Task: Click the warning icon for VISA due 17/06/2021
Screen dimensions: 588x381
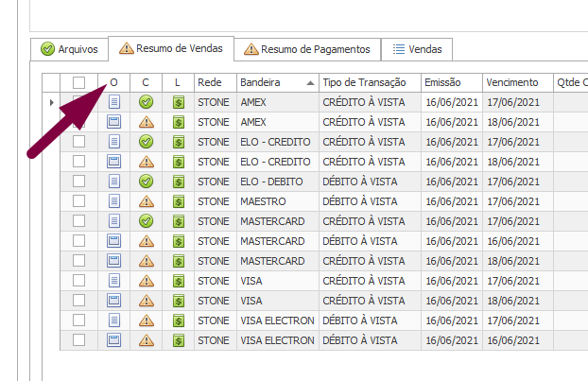Action: pyautogui.click(x=146, y=281)
